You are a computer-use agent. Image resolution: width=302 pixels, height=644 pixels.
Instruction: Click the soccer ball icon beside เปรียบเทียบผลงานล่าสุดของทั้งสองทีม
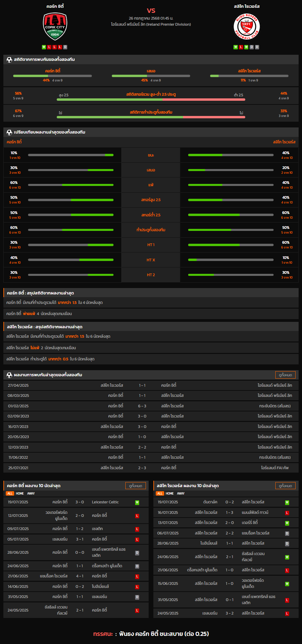pyautogui.click(x=9, y=132)
